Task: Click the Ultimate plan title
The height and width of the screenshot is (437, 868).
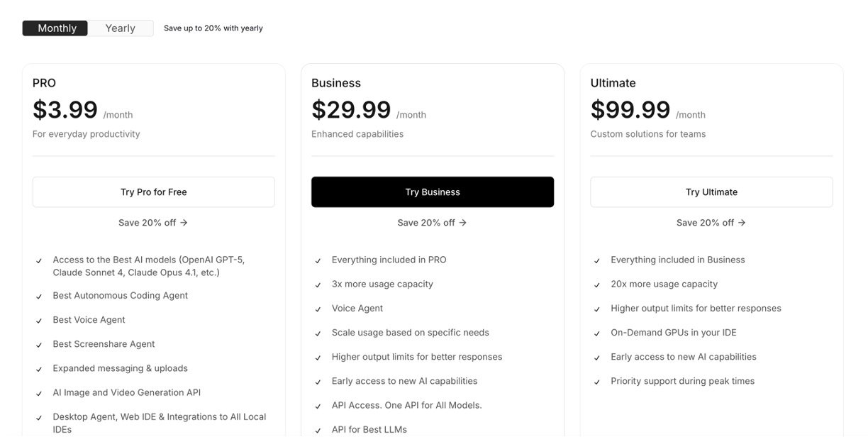Action: pyautogui.click(x=613, y=83)
